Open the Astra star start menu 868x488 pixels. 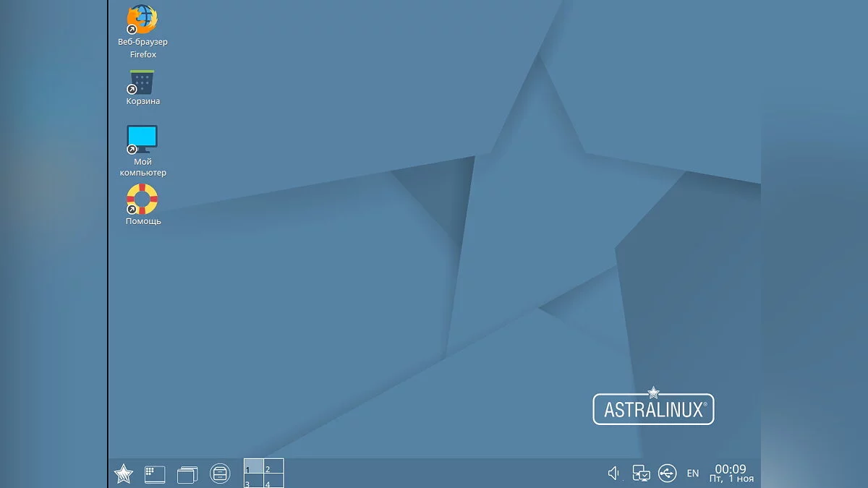point(124,474)
